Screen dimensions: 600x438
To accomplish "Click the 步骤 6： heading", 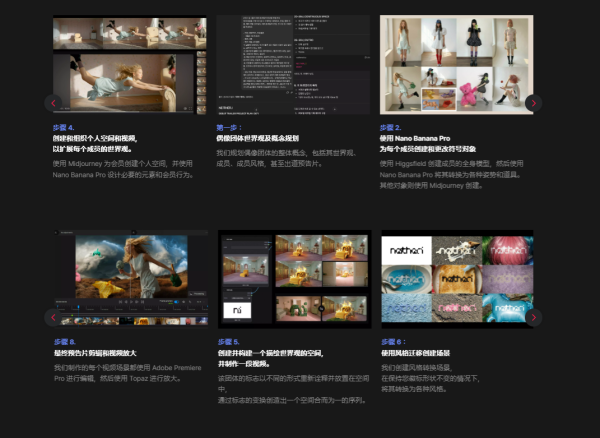I will point(393,342).
